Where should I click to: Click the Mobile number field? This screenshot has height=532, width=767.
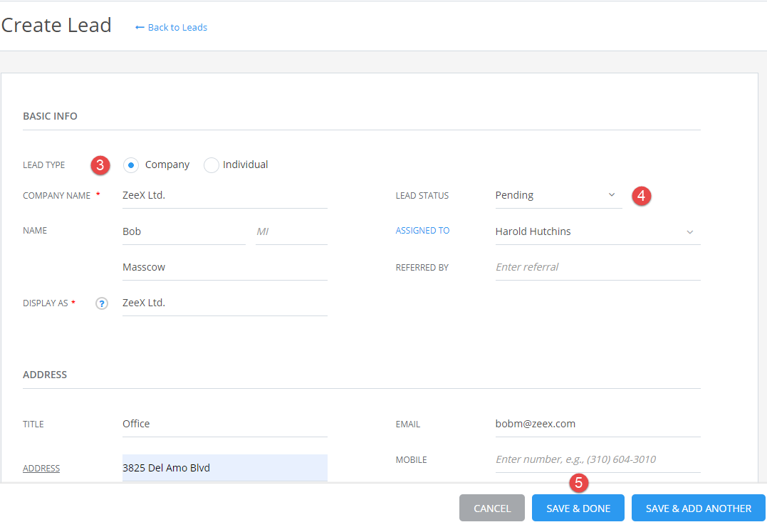(598, 459)
